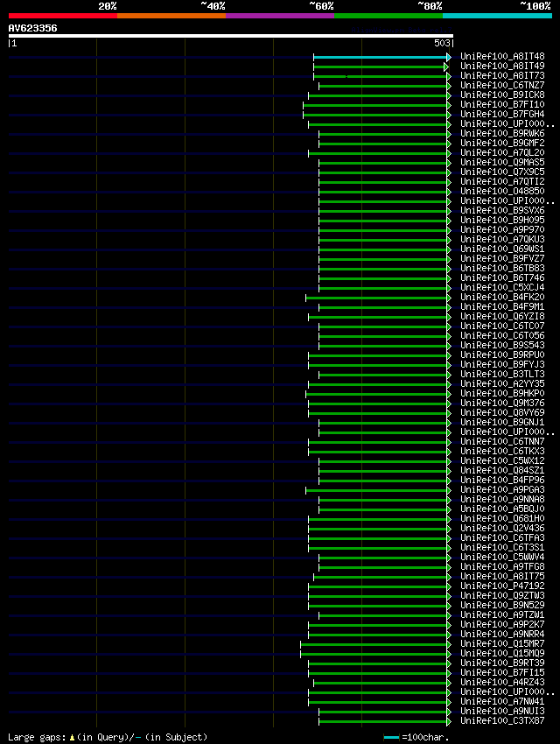560x744 pixels.
Task: Click the red 20% identity legend segment
Action: [x=63, y=16]
